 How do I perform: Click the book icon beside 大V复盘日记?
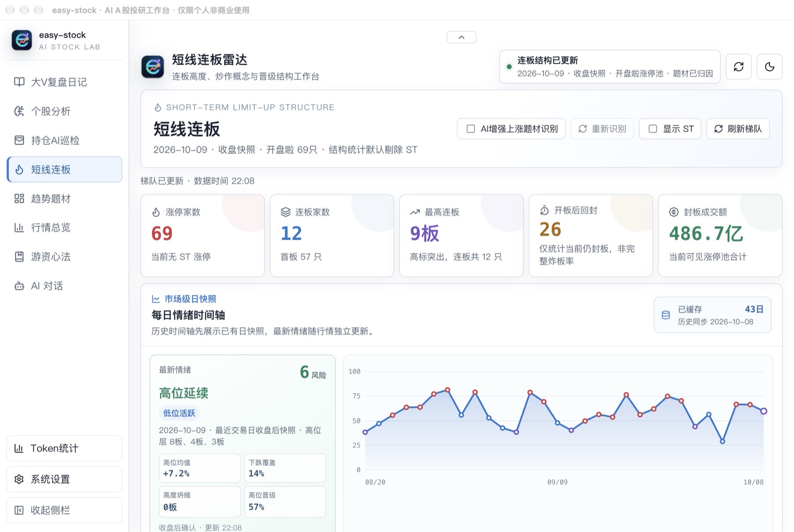coord(19,82)
